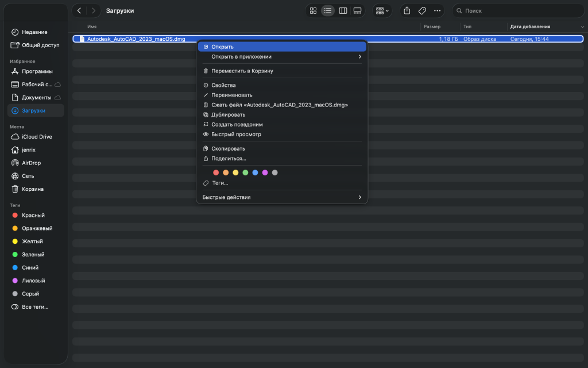Filter by Красный tag in sidebar
This screenshot has height=368, width=588.
(x=36, y=215)
